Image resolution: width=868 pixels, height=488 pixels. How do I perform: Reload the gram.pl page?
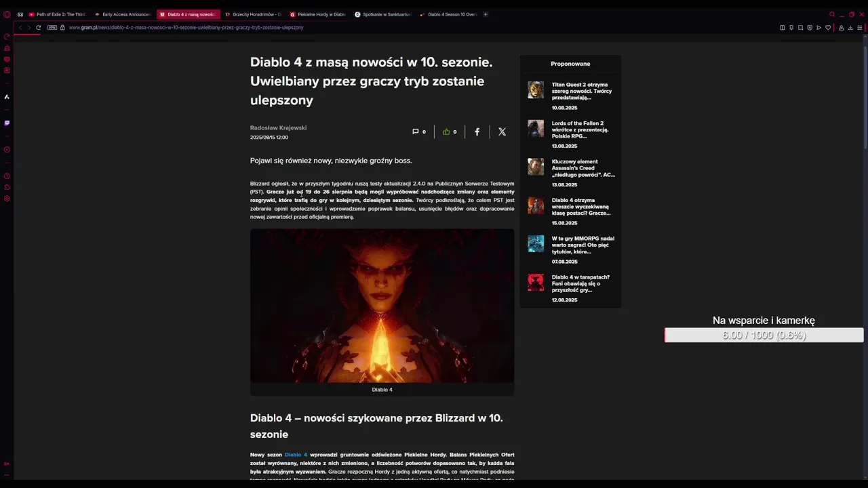39,28
